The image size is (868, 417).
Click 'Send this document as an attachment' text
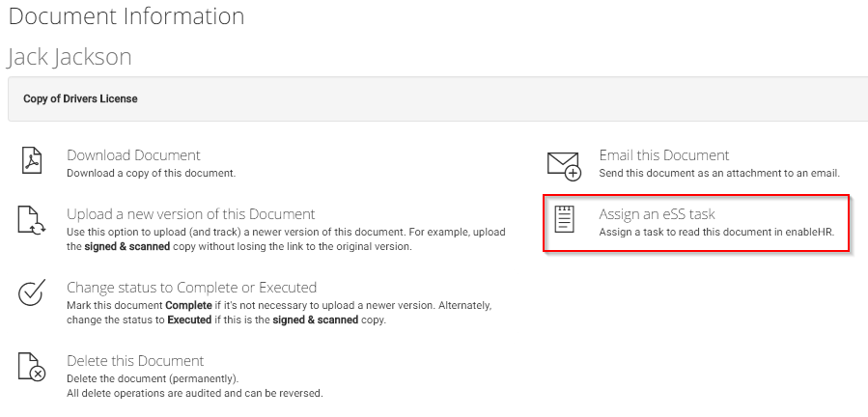tap(719, 174)
